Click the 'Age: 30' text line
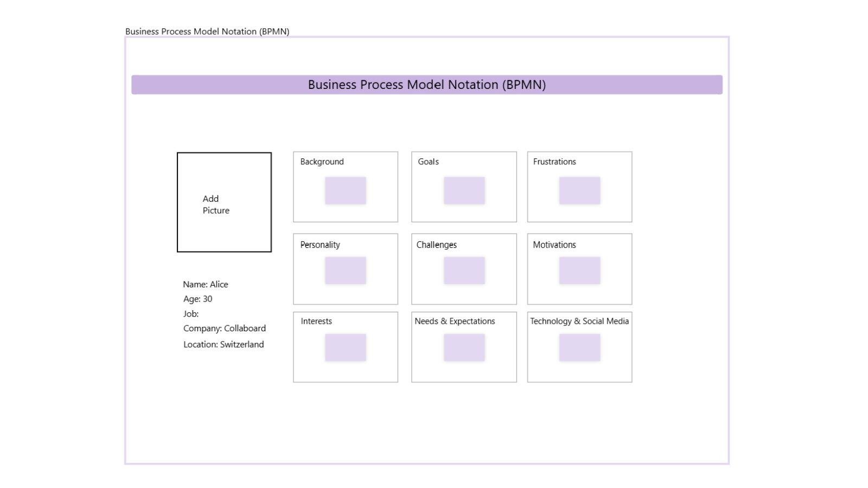This screenshot has width=868, height=488. click(x=197, y=299)
